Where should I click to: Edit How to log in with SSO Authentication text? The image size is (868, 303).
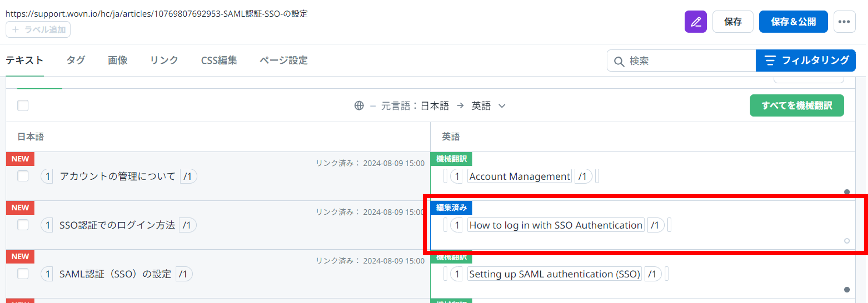[x=556, y=225]
